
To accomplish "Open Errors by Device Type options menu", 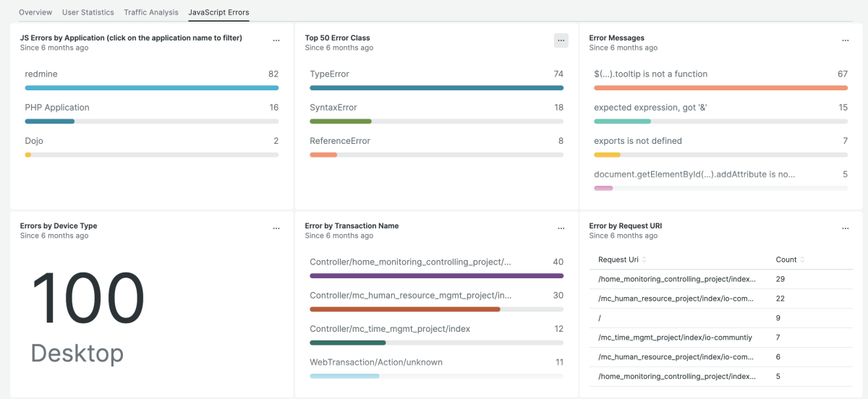I will click(x=276, y=228).
